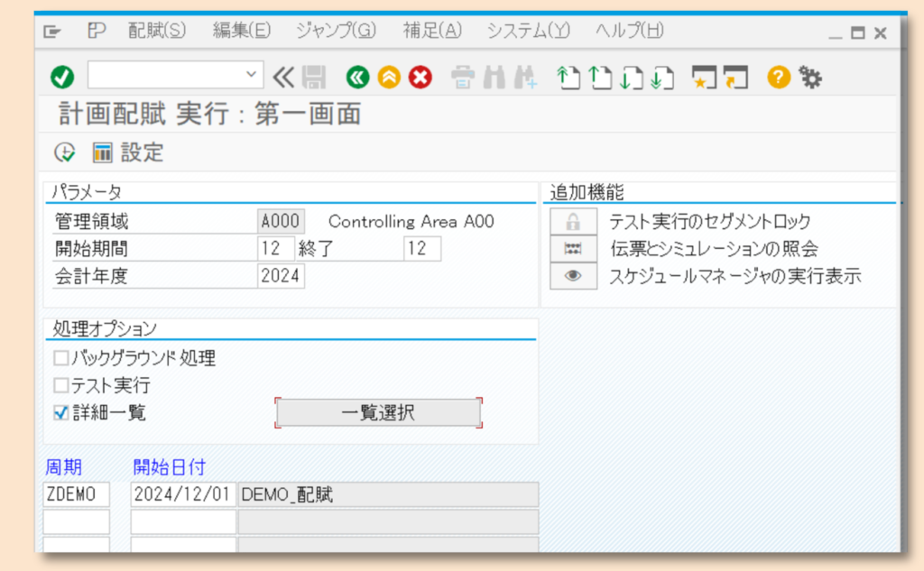
Task: Open the ヘルプ(H) menu
Action: [x=629, y=31]
